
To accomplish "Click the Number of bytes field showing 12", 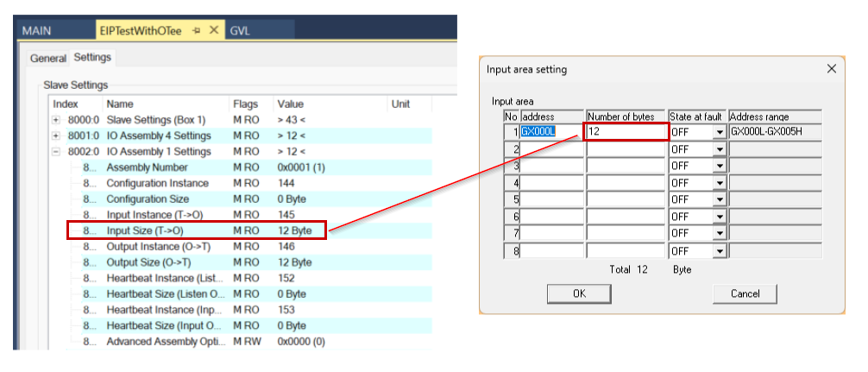I will [x=626, y=132].
